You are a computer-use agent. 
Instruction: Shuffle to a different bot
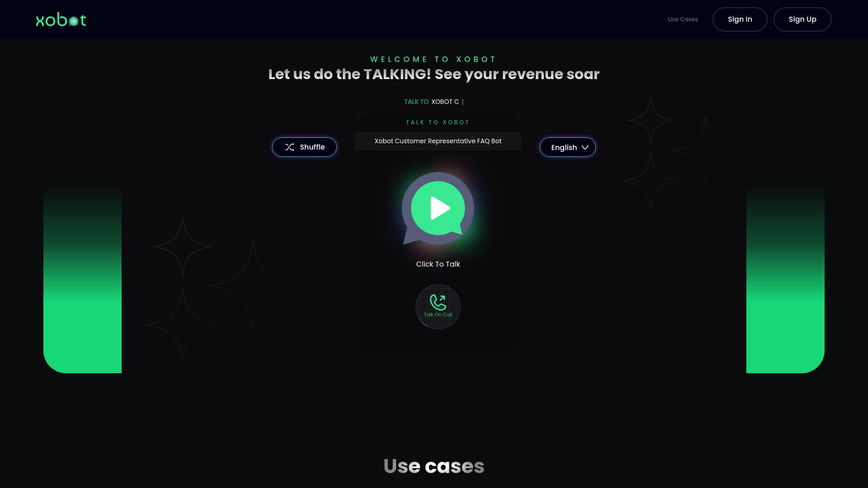coord(304,147)
